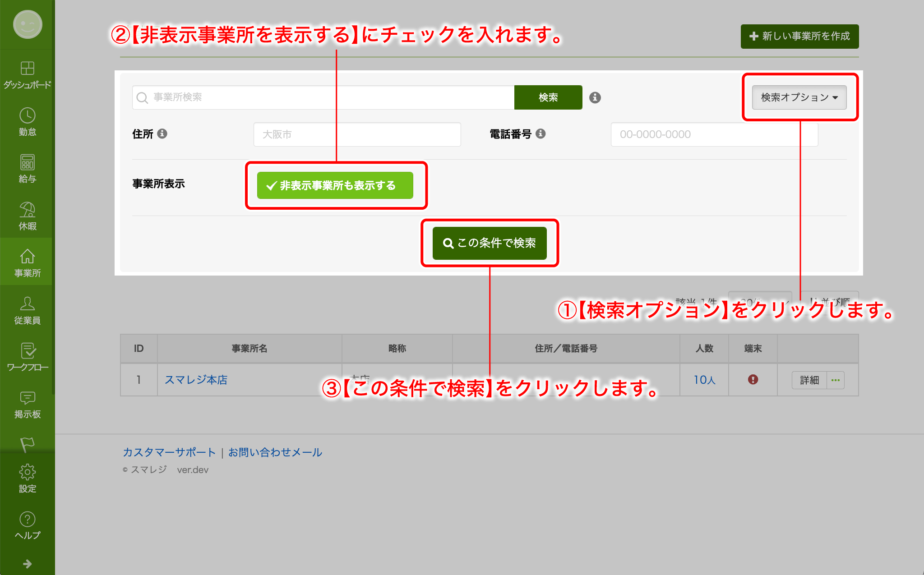Click info icon next to 電話番号 label
Viewport: 924px width, 575px height.
click(x=541, y=133)
